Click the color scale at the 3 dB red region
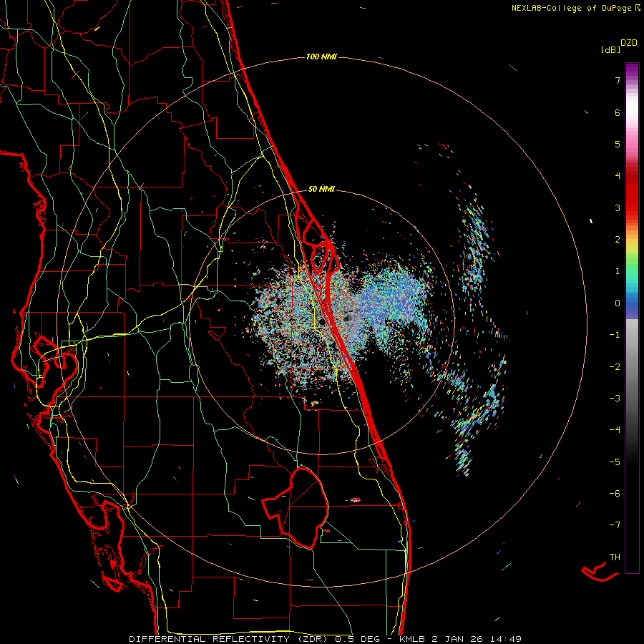Image resolution: width=644 pixels, height=644 pixels. (632, 208)
